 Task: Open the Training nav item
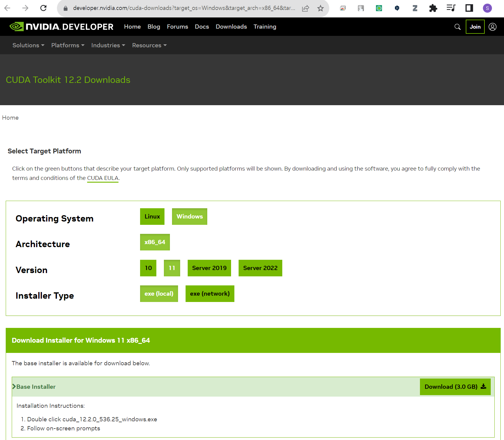pyautogui.click(x=265, y=27)
